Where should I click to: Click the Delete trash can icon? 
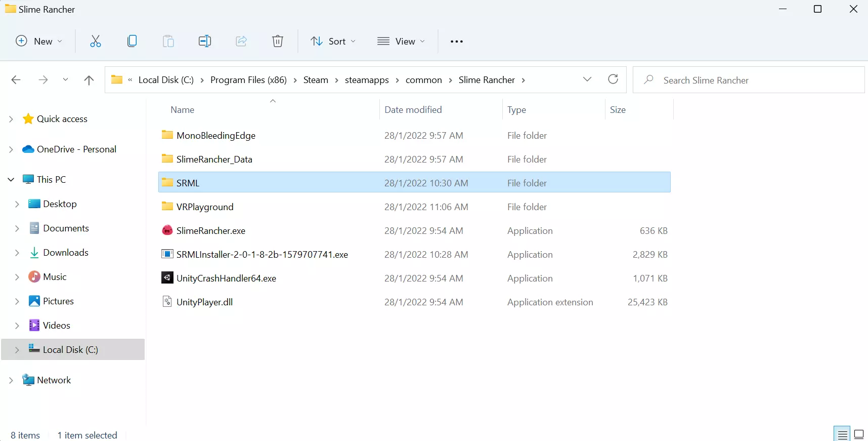click(277, 42)
